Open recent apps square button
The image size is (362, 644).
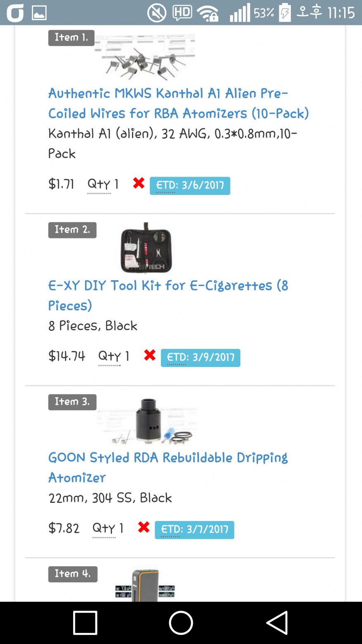(85, 622)
